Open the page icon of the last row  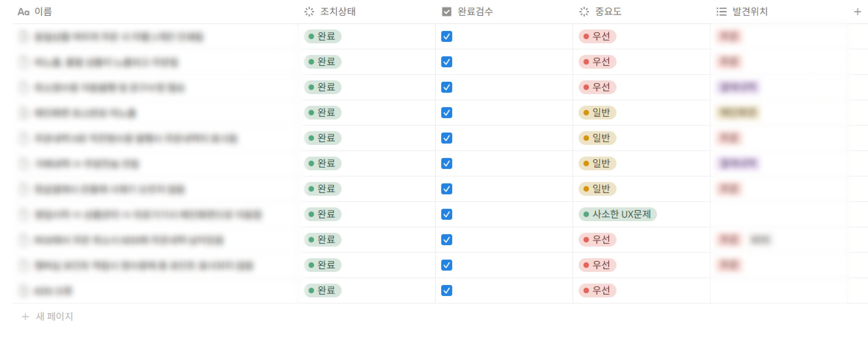click(x=23, y=291)
